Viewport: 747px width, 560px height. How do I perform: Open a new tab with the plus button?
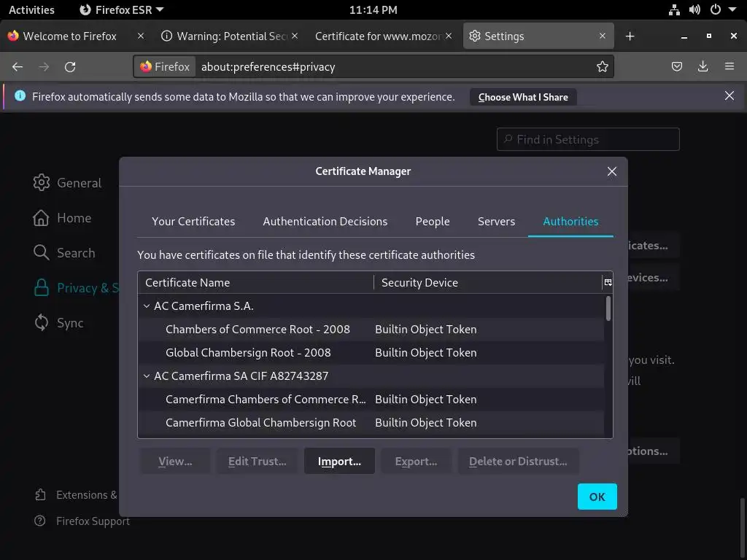[630, 36]
